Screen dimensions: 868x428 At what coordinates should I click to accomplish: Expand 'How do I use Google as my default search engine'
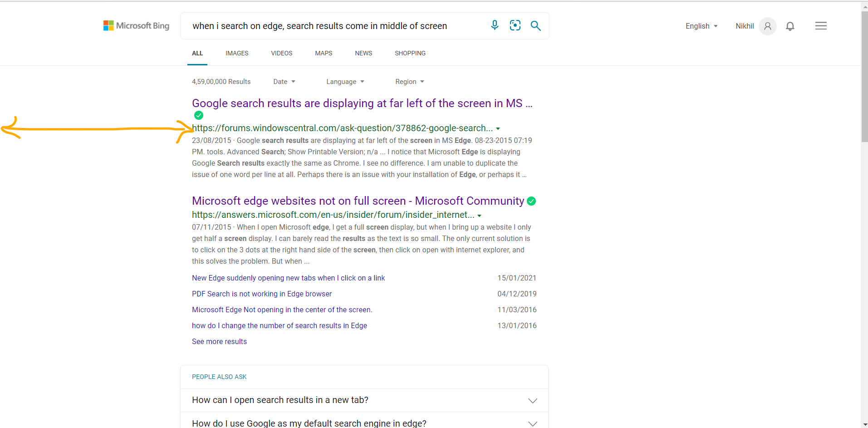364,423
